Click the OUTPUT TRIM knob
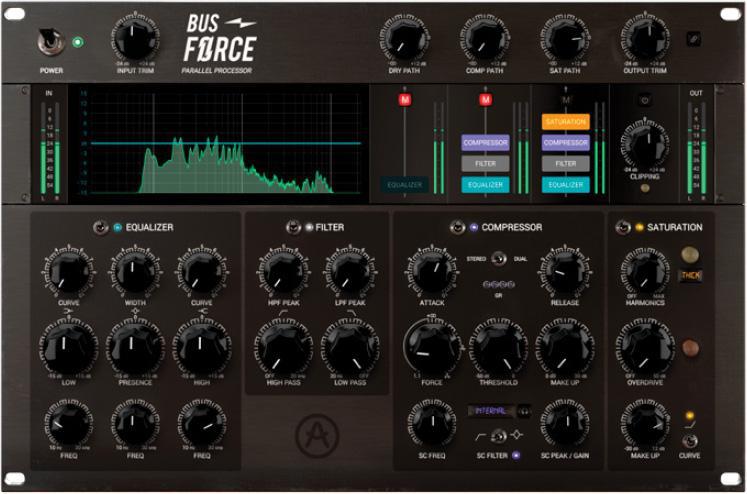 point(645,39)
